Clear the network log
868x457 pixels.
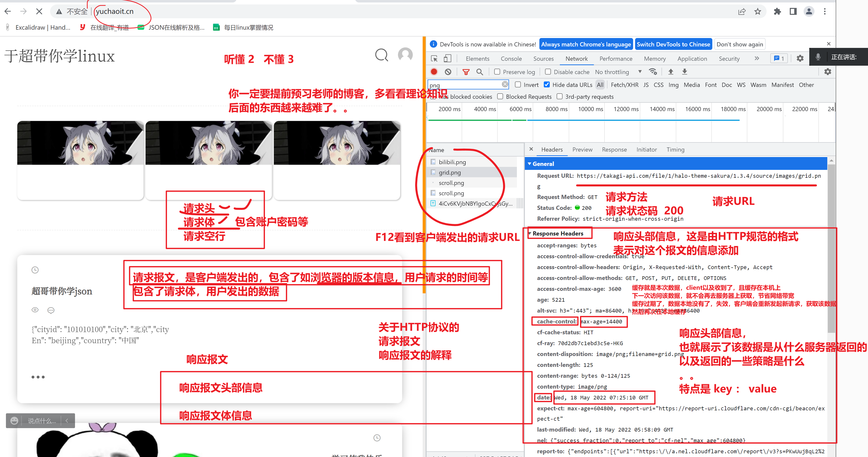(448, 72)
